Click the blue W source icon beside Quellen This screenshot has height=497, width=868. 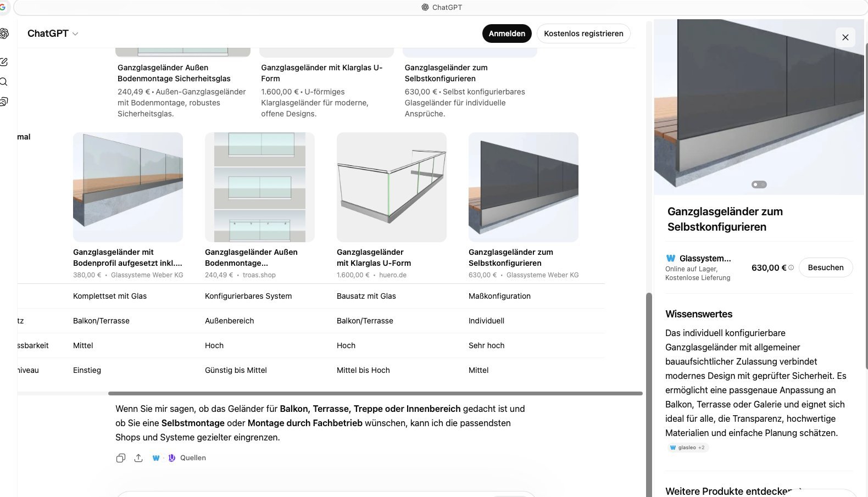(156, 458)
